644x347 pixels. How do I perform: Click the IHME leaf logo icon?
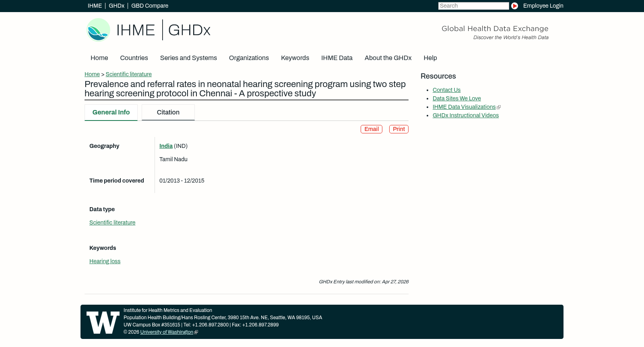[98, 30]
